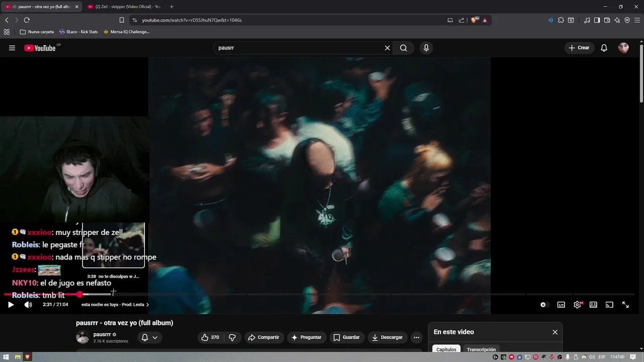644x362 pixels.
Task: Toggle subtitles in the player
Action: (x=561, y=305)
